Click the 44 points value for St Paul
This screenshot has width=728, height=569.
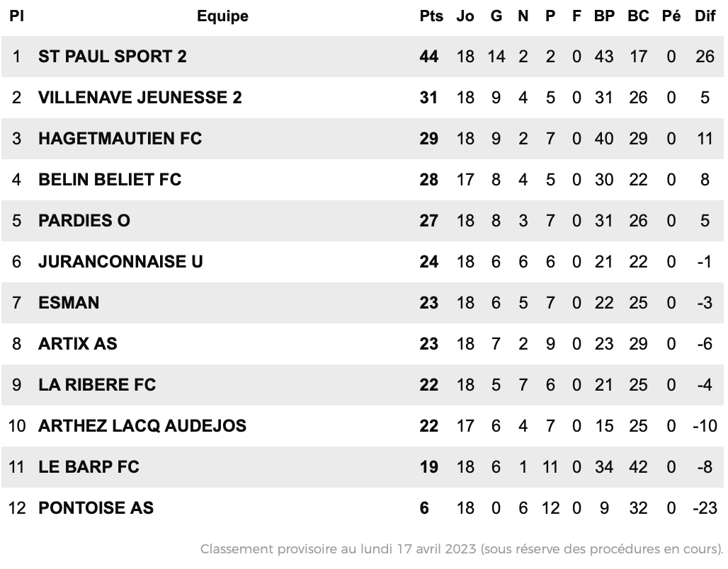click(429, 57)
